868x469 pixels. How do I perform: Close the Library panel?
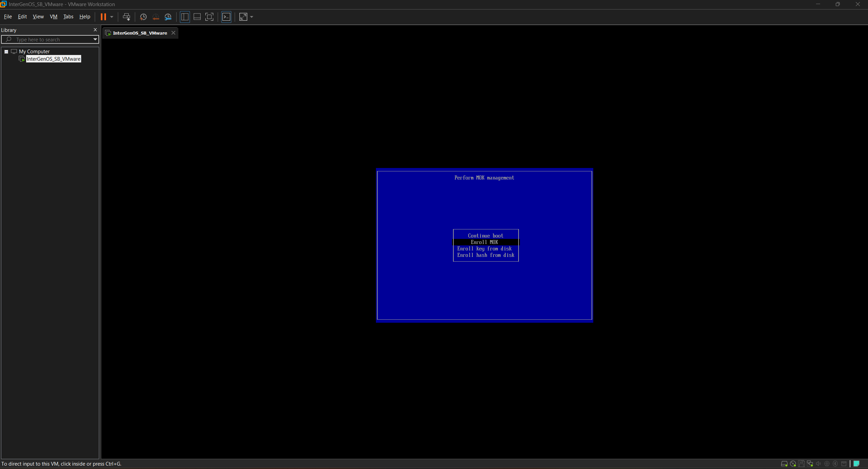(x=95, y=30)
